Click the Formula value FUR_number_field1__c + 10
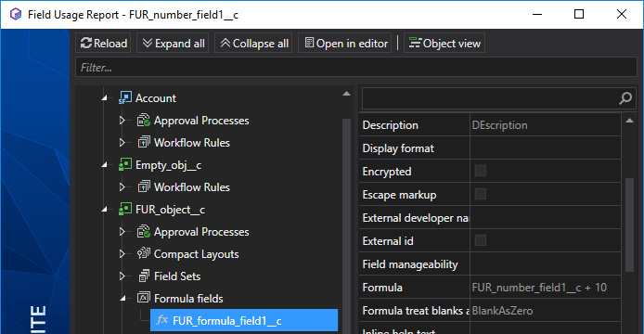Viewport: 644px width, 334px height. pyautogui.click(x=539, y=288)
